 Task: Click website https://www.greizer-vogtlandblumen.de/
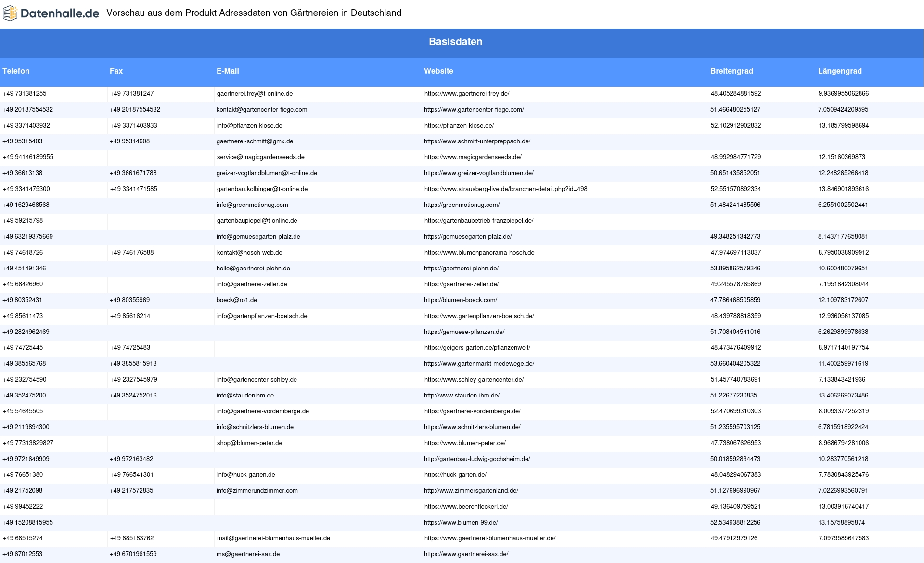tap(479, 173)
